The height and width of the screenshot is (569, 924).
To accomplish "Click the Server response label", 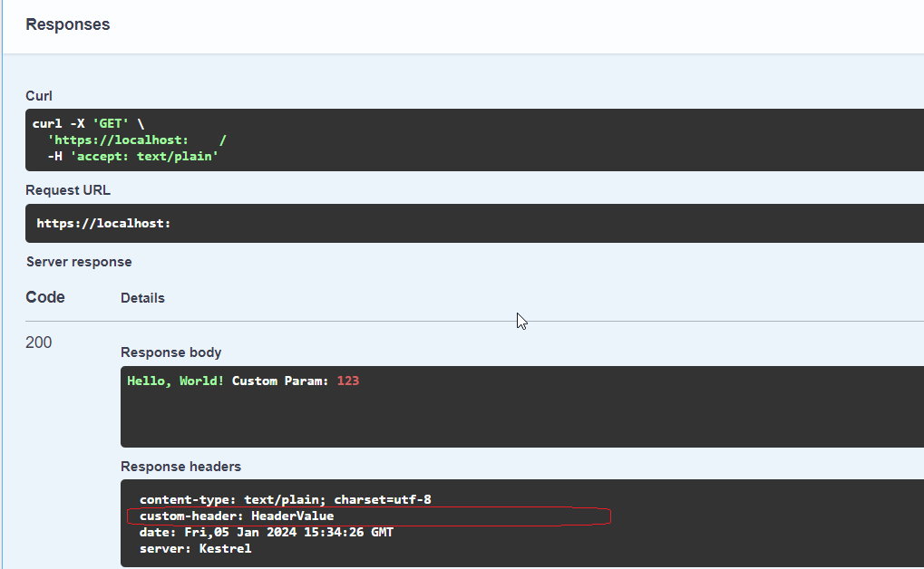I will 79,262.
